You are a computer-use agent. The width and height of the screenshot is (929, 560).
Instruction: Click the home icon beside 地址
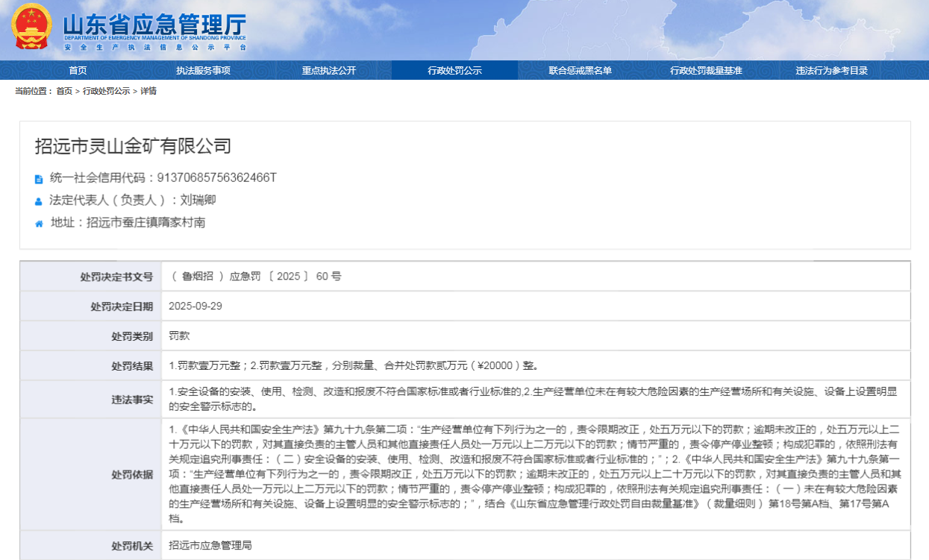click(x=39, y=224)
